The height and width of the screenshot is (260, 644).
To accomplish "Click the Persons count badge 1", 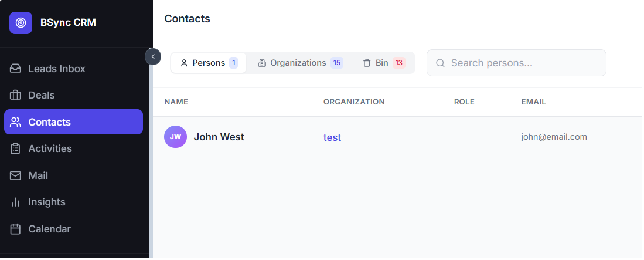I will [x=234, y=63].
